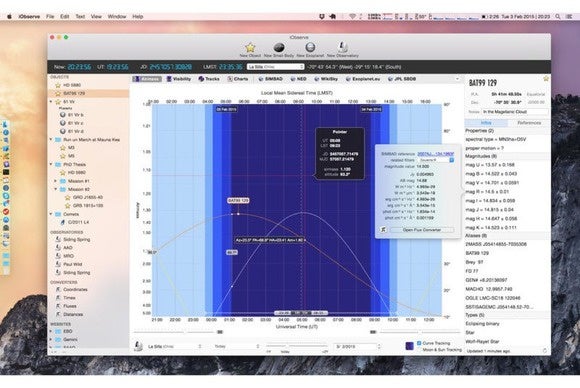Click the New Exoplanet icon
Screen dimensions: 580x388
pos(310,47)
